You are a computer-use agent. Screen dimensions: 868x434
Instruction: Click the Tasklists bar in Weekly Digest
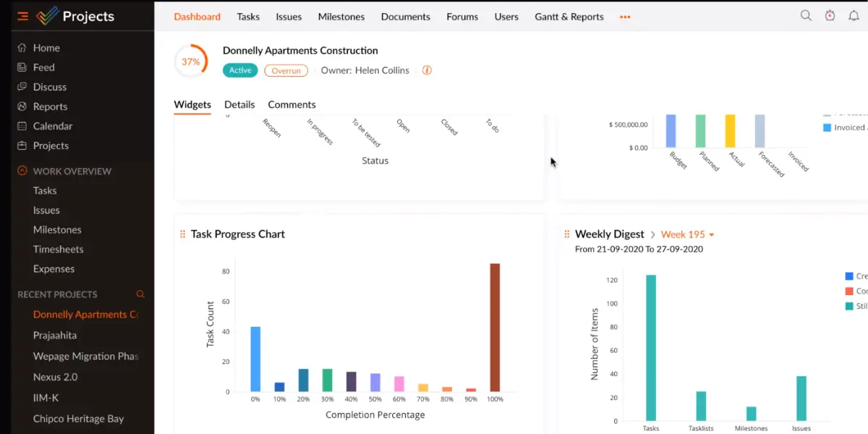click(701, 406)
